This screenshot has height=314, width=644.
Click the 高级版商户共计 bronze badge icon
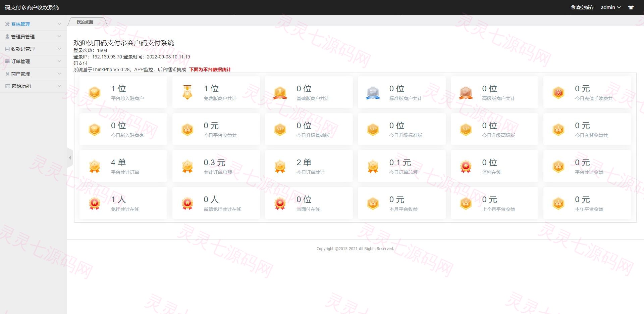click(466, 93)
